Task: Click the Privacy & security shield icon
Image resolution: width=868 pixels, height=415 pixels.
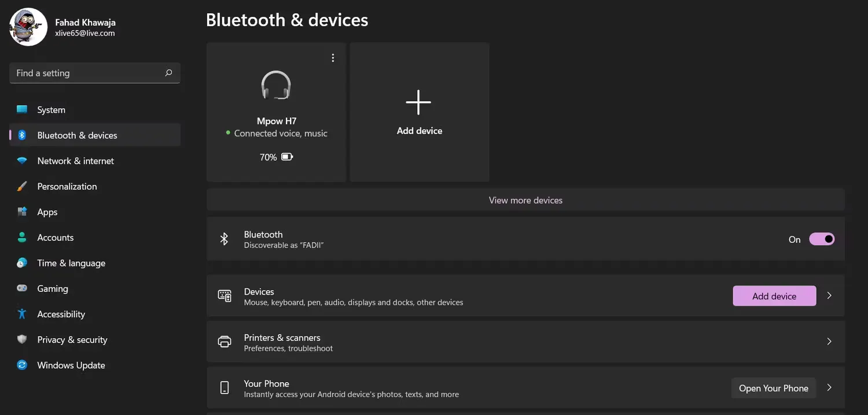Action: coord(22,340)
